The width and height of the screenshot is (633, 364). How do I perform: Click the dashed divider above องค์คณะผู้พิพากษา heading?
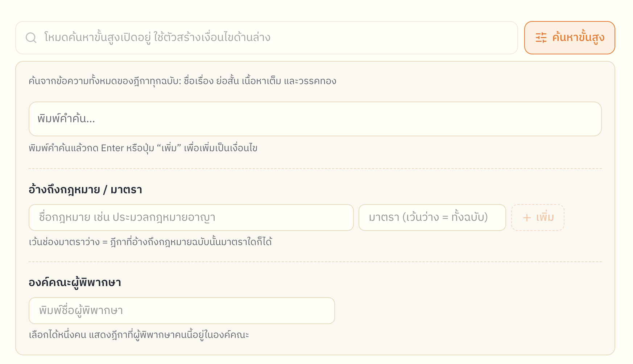315,262
